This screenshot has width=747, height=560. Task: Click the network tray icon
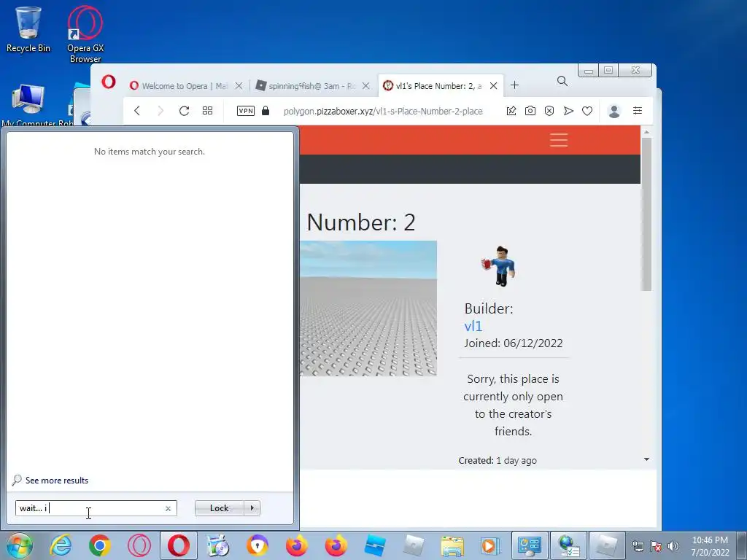pyautogui.click(x=638, y=546)
